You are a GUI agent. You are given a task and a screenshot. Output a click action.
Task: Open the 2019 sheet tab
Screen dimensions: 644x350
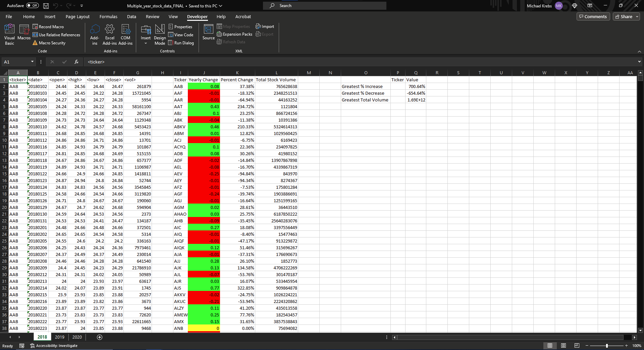click(x=59, y=337)
